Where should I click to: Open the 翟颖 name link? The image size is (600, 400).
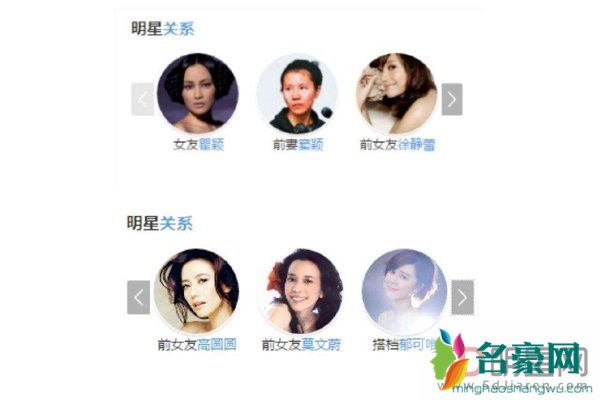[x=211, y=145]
